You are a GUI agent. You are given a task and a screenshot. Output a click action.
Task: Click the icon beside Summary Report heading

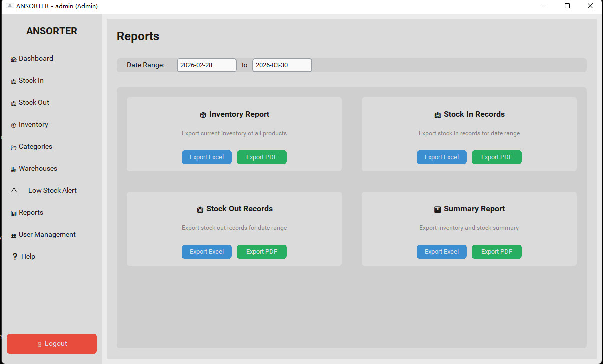438,209
